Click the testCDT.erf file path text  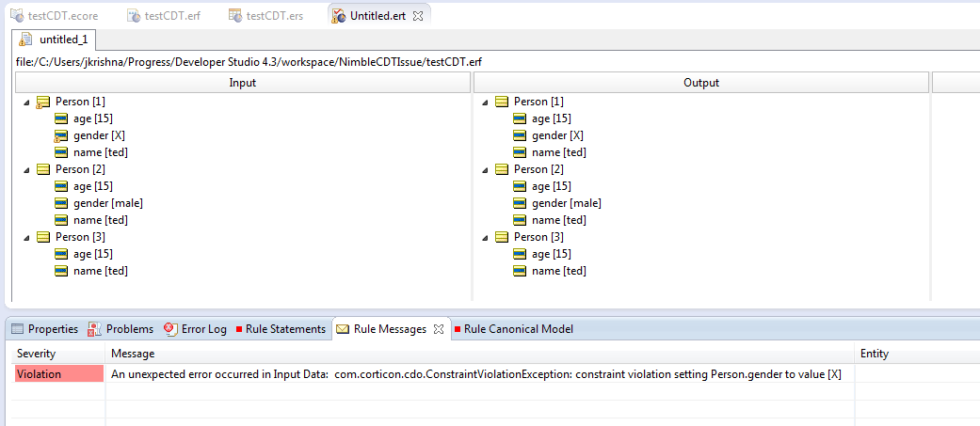click(249, 62)
